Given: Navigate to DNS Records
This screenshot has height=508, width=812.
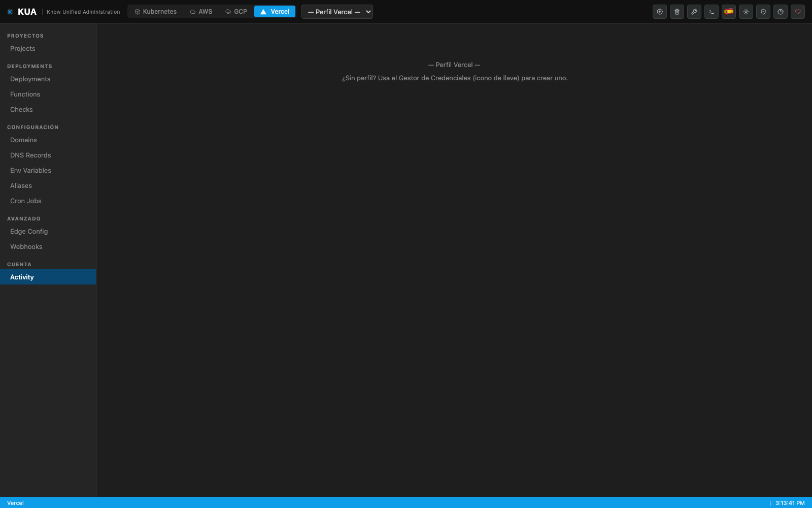Looking at the screenshot, I should tap(48, 155).
